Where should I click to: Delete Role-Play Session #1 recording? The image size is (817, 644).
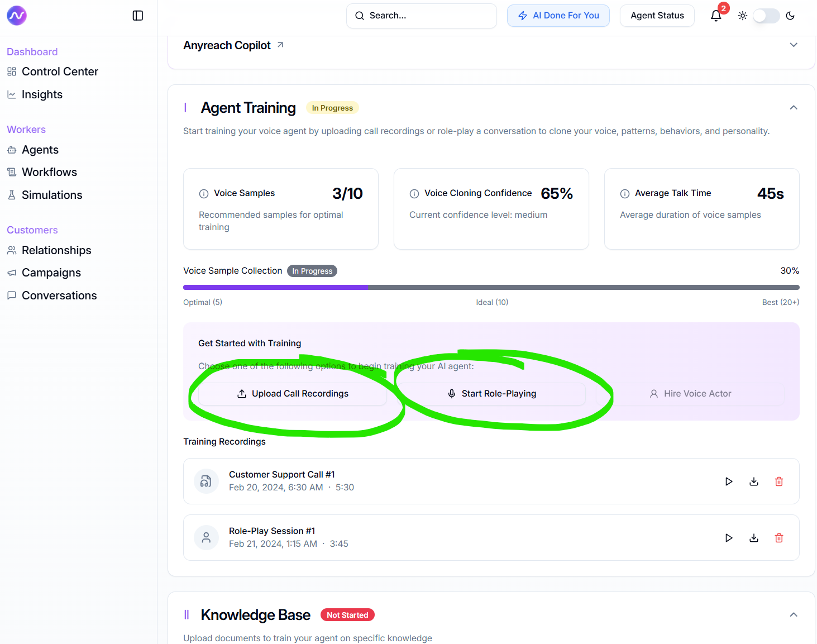pos(779,538)
